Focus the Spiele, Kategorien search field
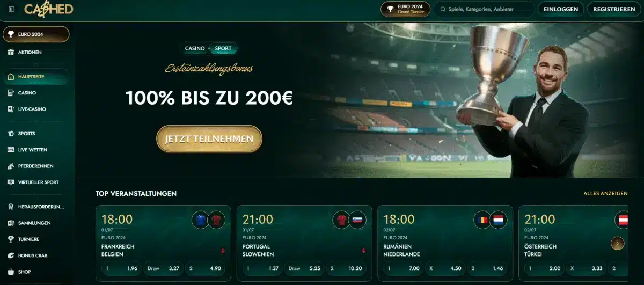The height and width of the screenshot is (285, 644). 484,9
